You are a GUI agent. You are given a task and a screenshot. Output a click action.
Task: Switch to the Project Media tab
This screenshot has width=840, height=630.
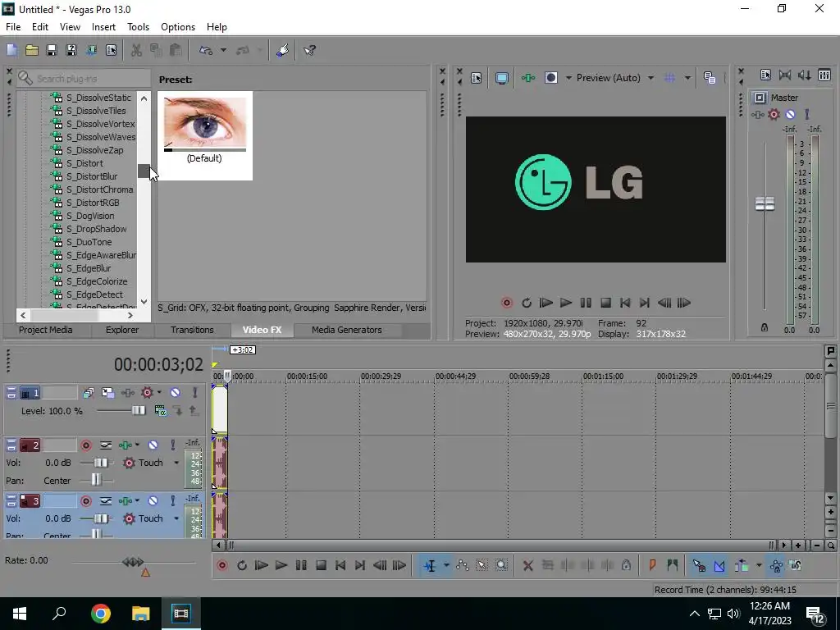(46, 330)
